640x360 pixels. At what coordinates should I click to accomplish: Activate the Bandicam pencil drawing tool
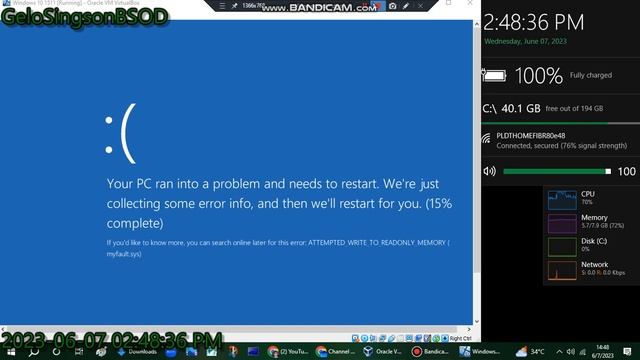click(x=406, y=6)
